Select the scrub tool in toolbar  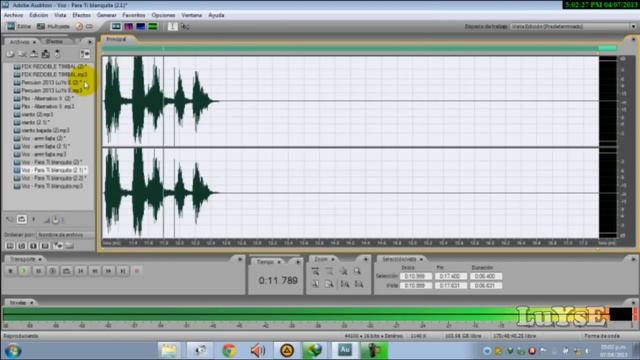pyautogui.click(x=186, y=27)
